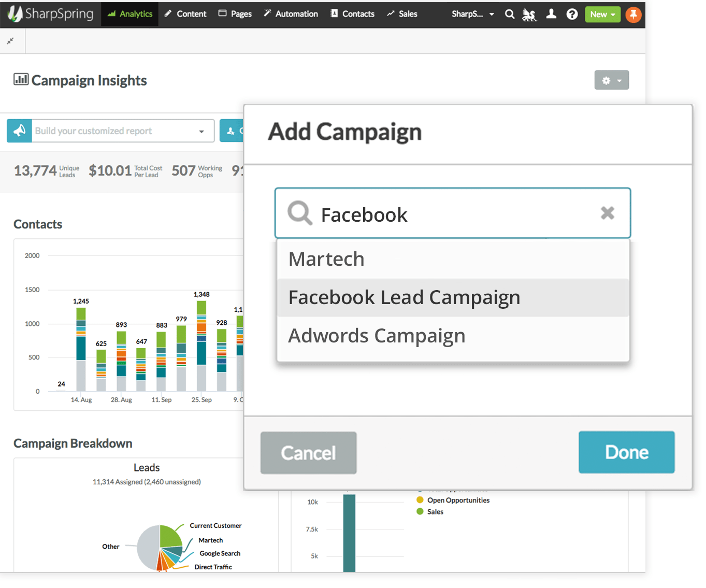Click the Martech pie chart label
This screenshot has height=588, width=706.
[x=211, y=540]
